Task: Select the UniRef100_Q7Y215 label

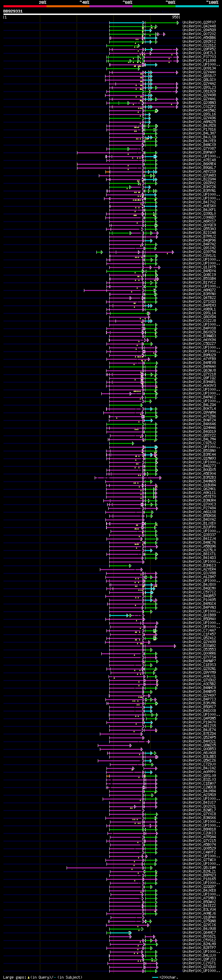Action: pos(199,840)
